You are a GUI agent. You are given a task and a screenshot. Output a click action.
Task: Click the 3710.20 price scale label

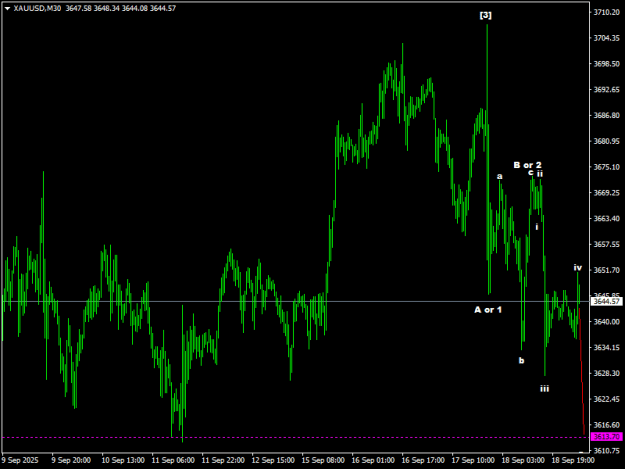pos(607,12)
